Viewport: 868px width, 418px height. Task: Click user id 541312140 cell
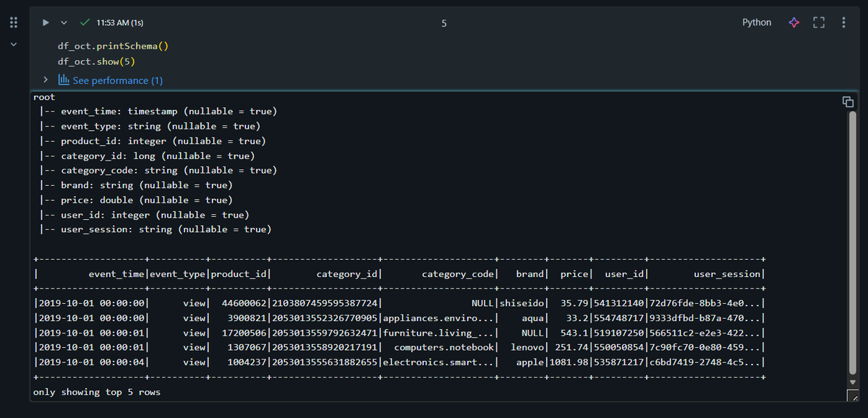click(x=618, y=303)
